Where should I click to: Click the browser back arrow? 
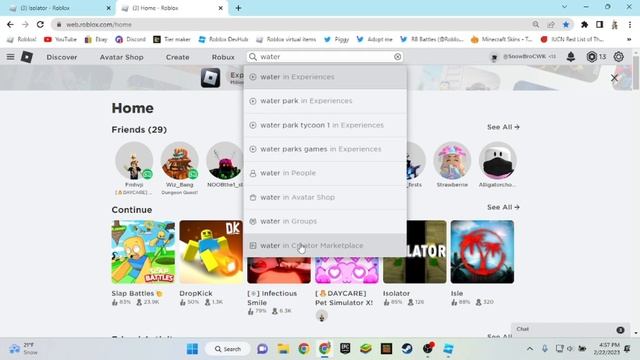click(10, 24)
